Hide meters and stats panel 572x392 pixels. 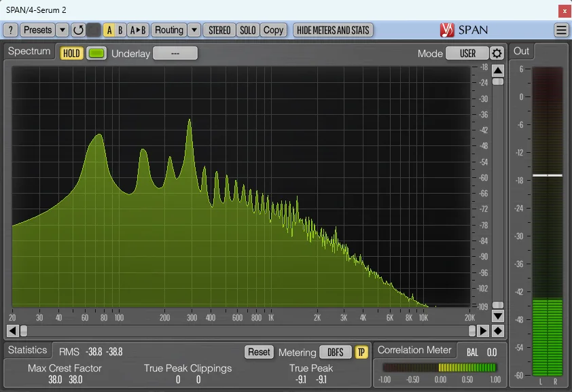333,30
